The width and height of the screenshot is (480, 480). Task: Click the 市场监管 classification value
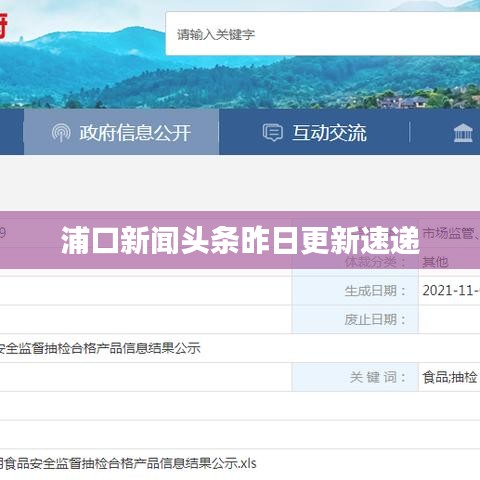click(451, 234)
